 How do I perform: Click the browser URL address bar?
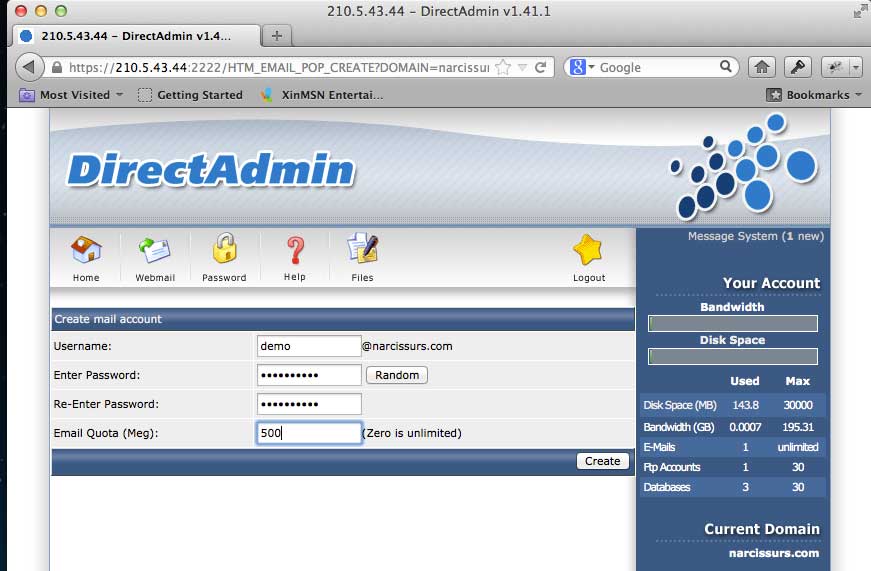[x=279, y=67]
